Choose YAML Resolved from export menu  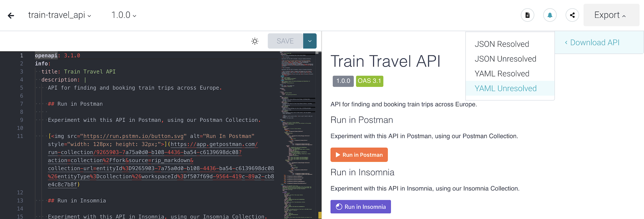(502, 74)
